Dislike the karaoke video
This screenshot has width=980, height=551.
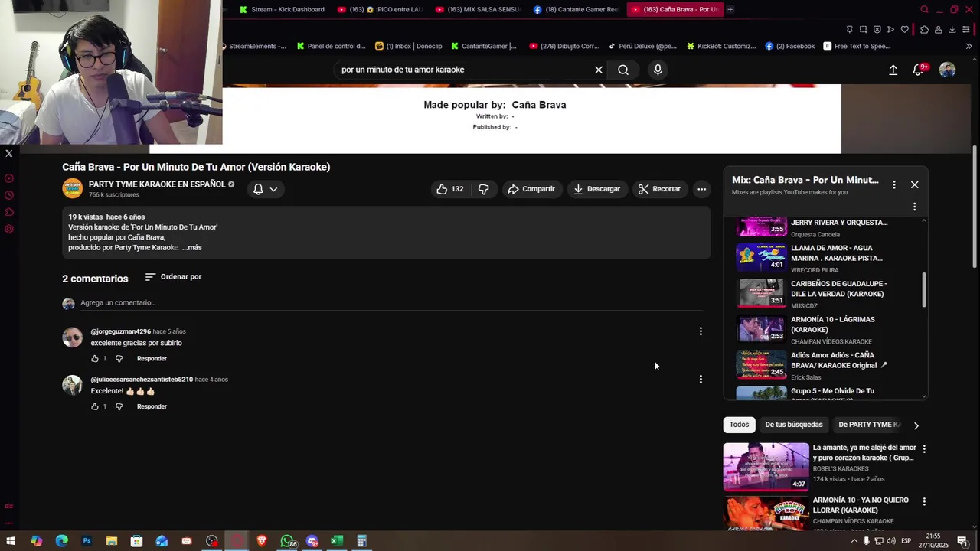click(x=484, y=189)
